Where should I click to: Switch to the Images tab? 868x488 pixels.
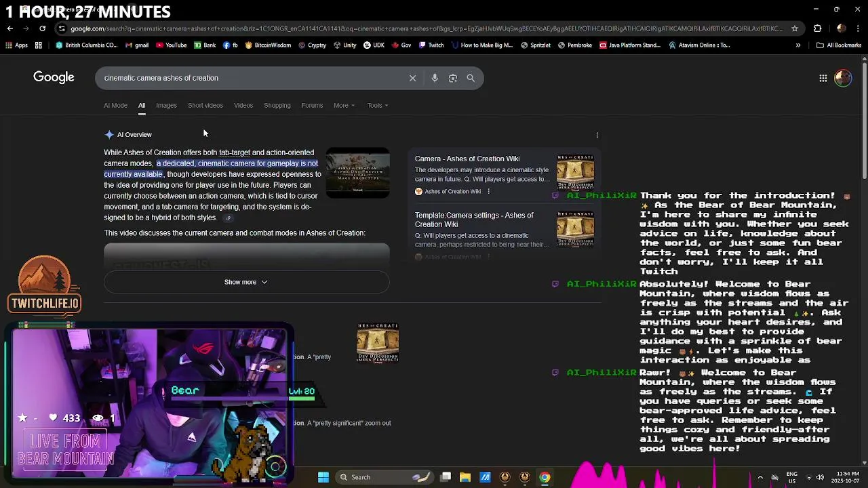(166, 105)
